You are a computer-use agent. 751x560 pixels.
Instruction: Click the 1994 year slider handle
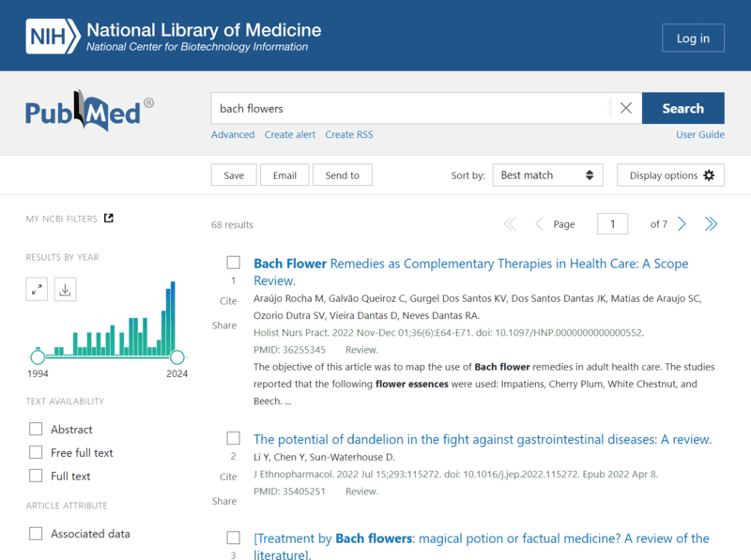(38, 357)
